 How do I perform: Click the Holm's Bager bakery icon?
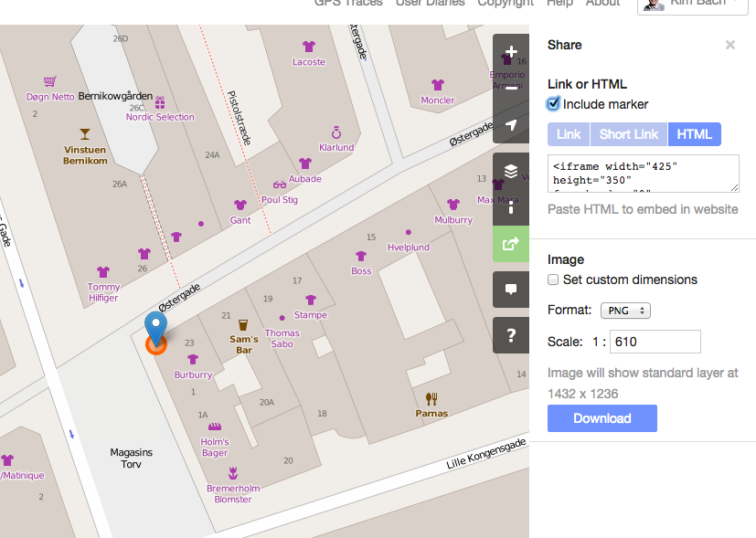[x=215, y=427]
